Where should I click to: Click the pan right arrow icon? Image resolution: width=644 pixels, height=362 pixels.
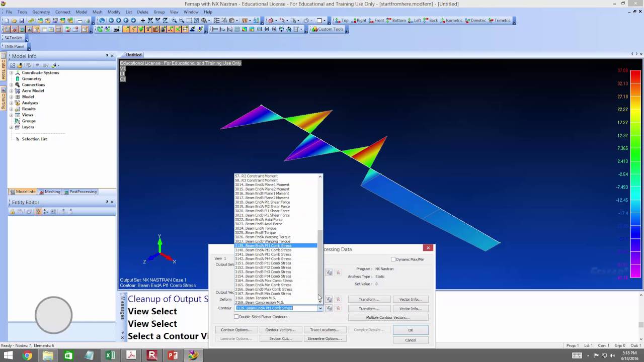[x=119, y=21]
